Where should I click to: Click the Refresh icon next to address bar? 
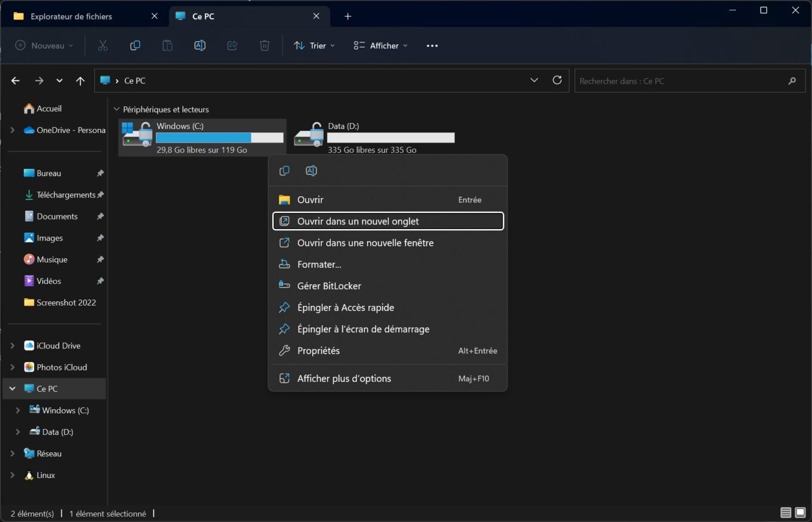(x=557, y=80)
